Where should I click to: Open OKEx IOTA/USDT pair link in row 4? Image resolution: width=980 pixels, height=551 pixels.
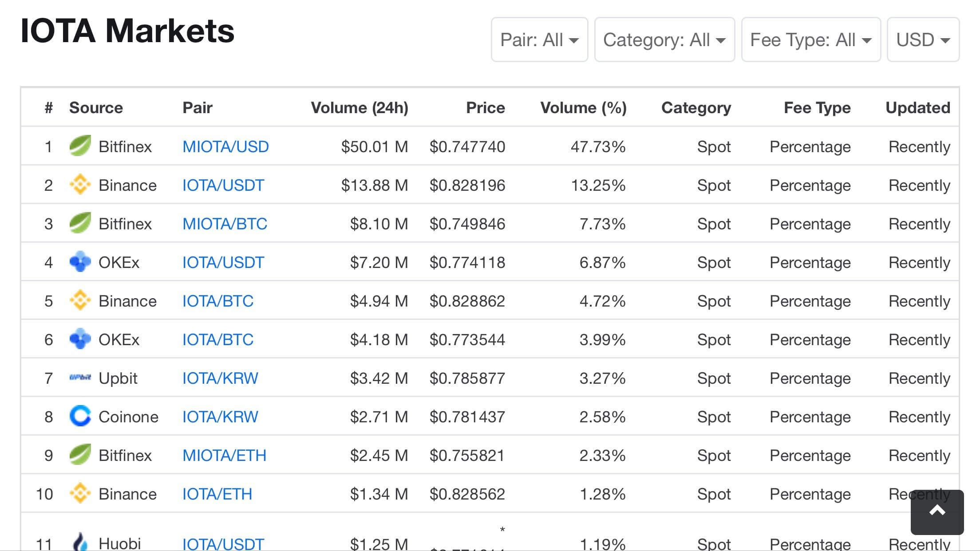click(223, 263)
